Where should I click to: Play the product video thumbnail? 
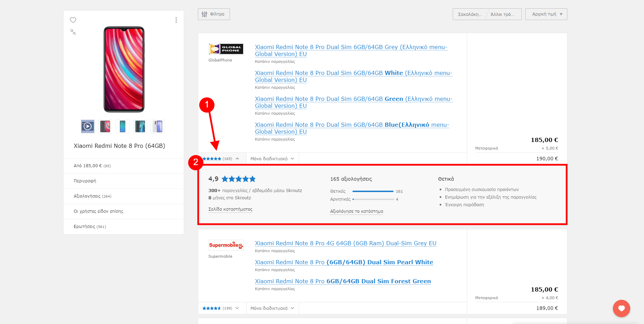[x=88, y=126]
